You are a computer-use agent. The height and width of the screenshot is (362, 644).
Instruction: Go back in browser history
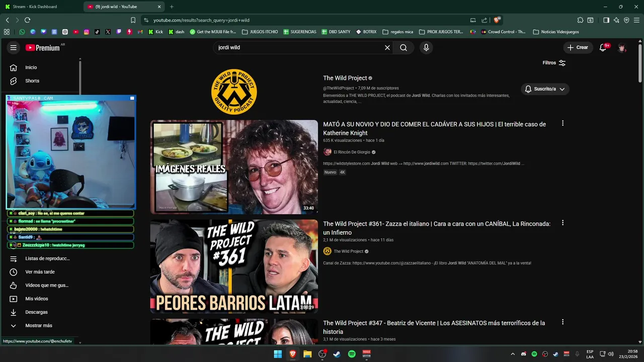[x=7, y=20]
